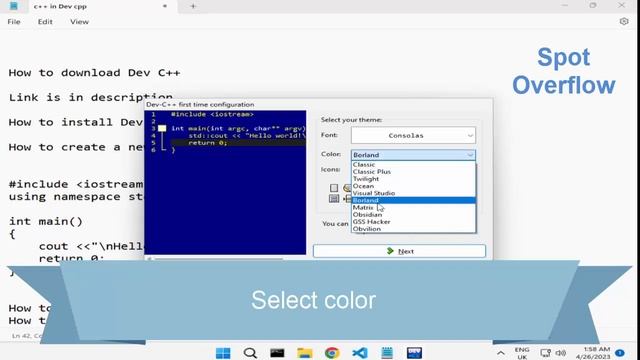This screenshot has width=640, height=360.
Task: Open volume tray icon
Action: pyautogui.click(x=561, y=353)
